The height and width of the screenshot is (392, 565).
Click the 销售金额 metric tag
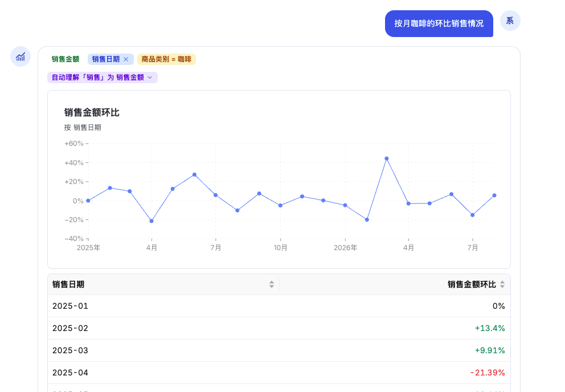[x=65, y=59]
